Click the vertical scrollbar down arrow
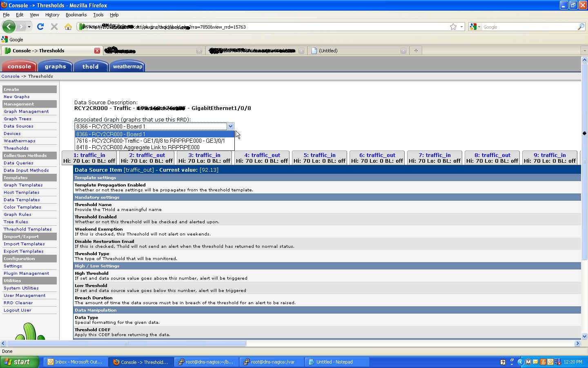Screen dimensions: 588x368 tap(584, 336)
